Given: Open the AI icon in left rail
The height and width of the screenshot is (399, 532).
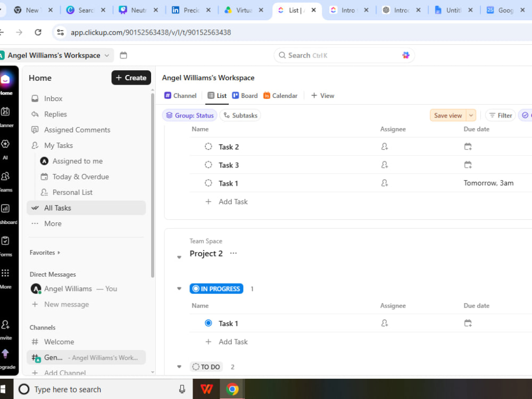Looking at the screenshot, I should tap(5, 144).
